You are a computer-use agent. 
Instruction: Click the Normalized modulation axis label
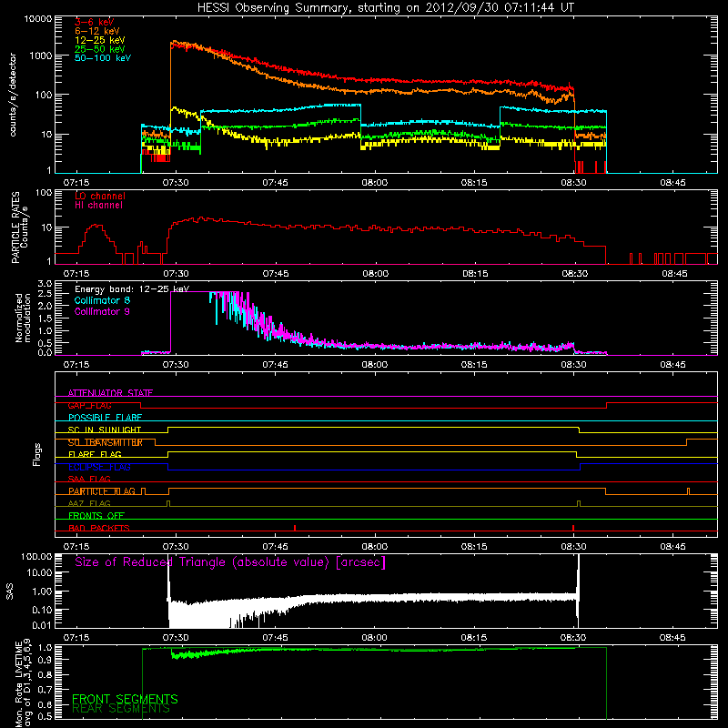click(23, 318)
